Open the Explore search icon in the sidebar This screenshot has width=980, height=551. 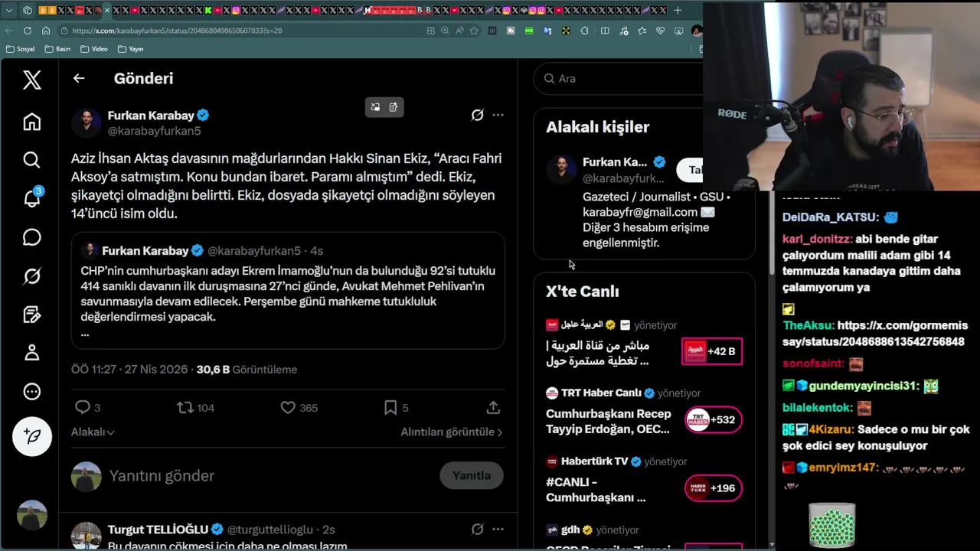pyautogui.click(x=31, y=159)
